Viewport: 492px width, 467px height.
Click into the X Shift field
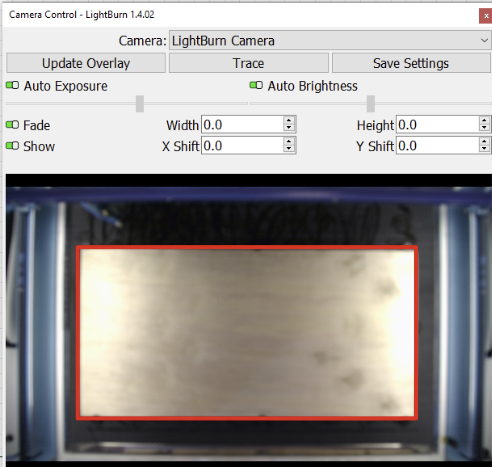(242, 146)
